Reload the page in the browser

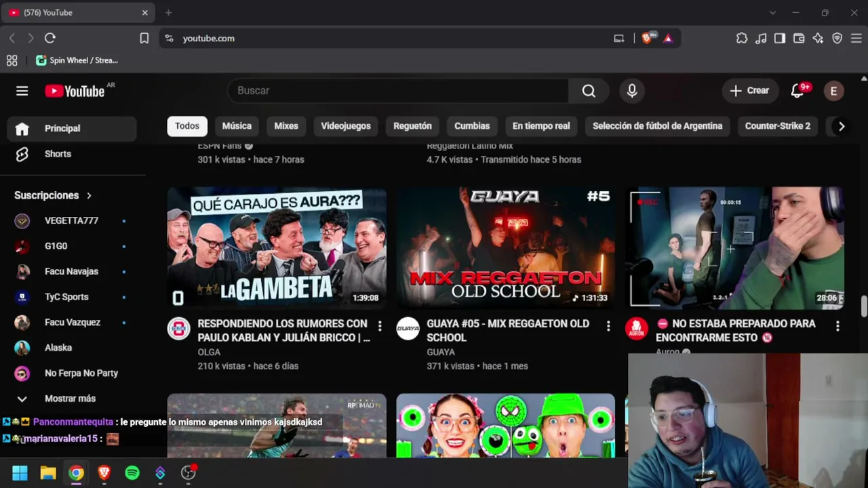point(50,39)
